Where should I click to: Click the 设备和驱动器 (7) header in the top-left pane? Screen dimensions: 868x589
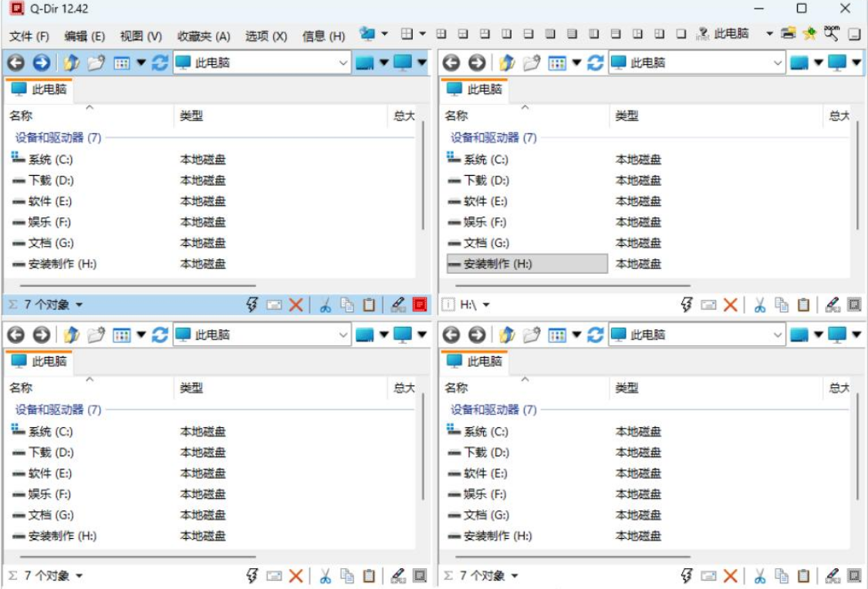point(58,137)
